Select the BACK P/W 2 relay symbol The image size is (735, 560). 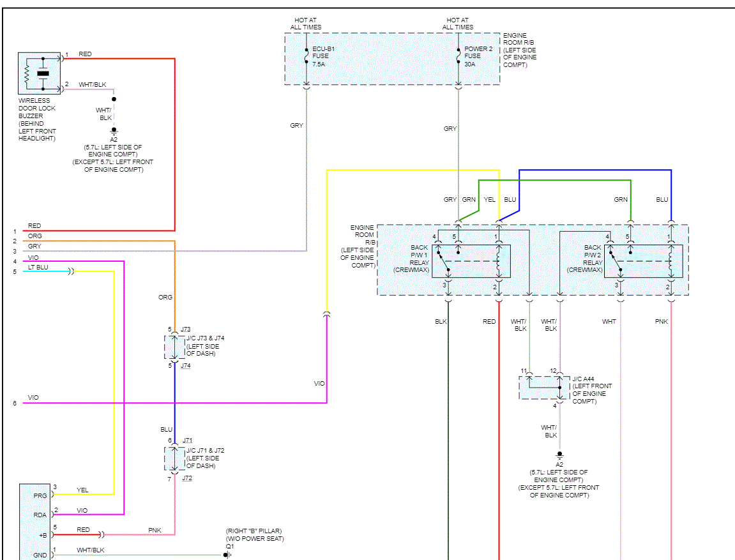pos(644,261)
